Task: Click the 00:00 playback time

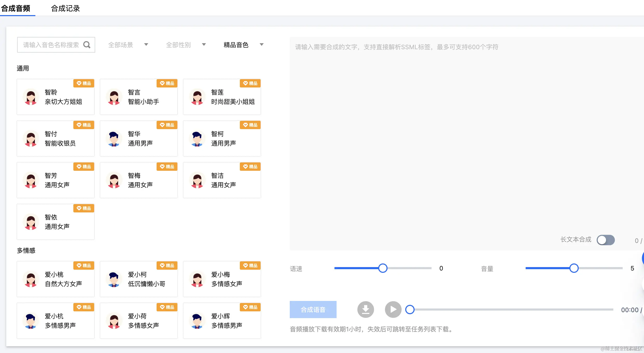Action: tap(630, 310)
